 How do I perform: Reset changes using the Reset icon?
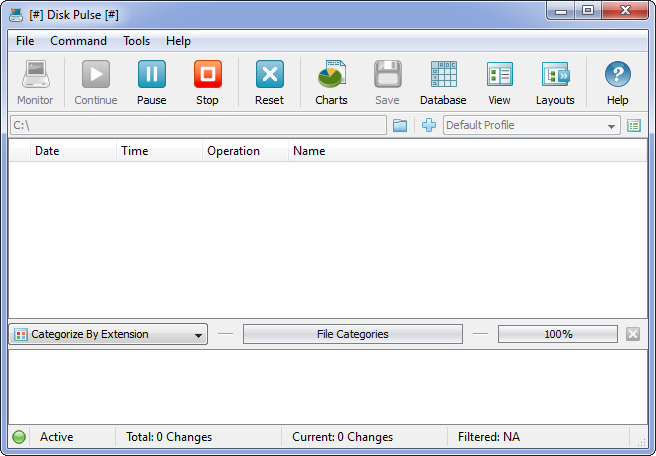click(x=270, y=74)
